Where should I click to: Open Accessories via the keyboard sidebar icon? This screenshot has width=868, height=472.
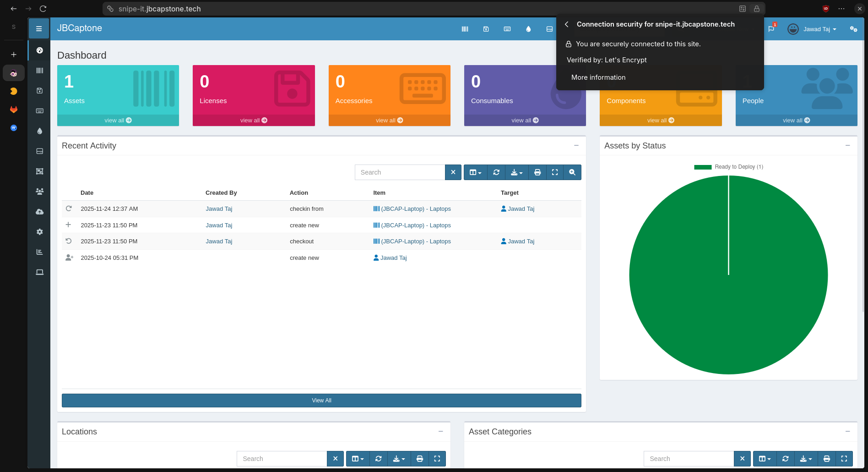pos(39,111)
